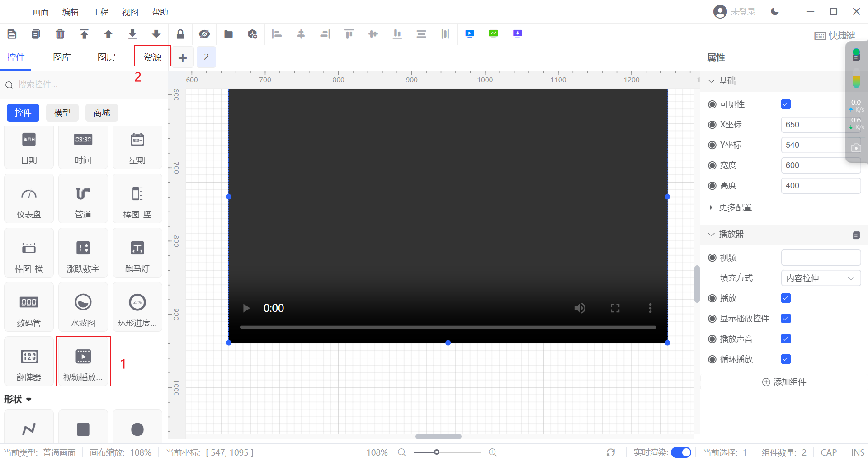
Task: Uncheck the 循环播放 loop checkbox
Action: [x=786, y=359]
